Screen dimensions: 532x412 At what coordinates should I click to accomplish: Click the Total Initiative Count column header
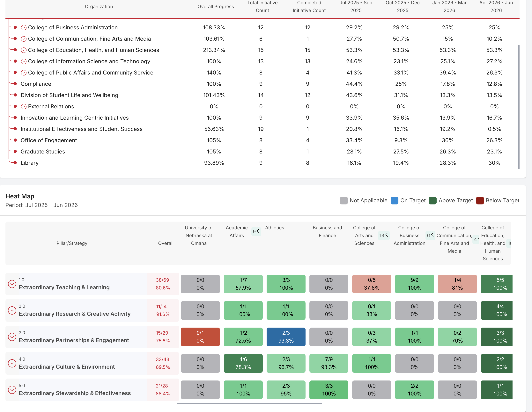(262, 7)
